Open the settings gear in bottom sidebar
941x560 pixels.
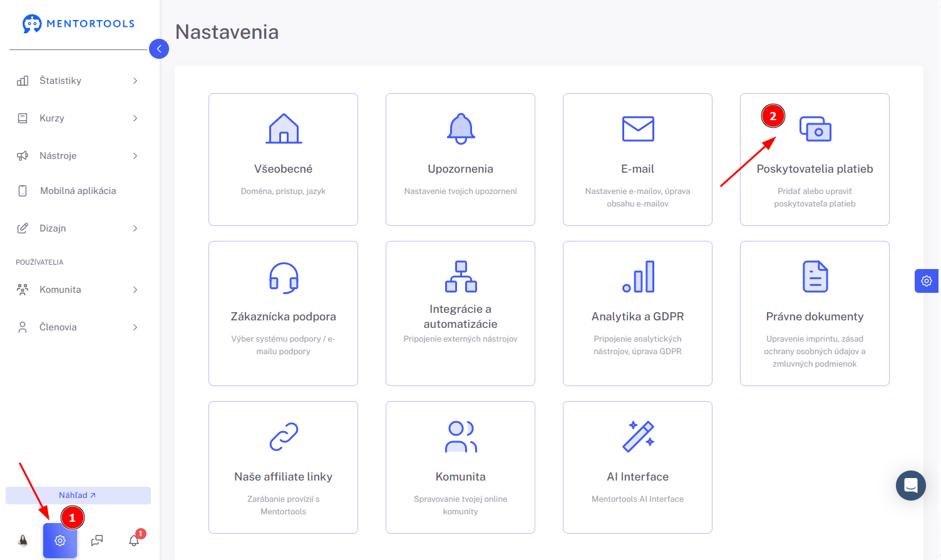tap(60, 541)
